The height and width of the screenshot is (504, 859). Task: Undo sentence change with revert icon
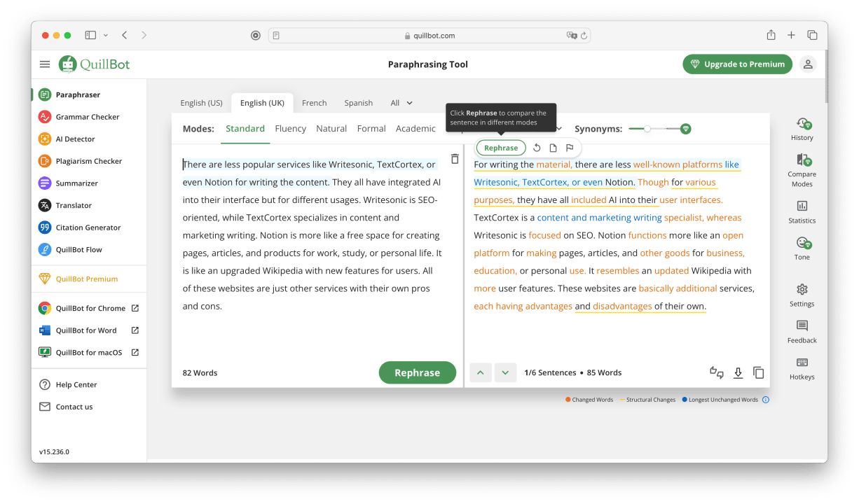tap(537, 148)
